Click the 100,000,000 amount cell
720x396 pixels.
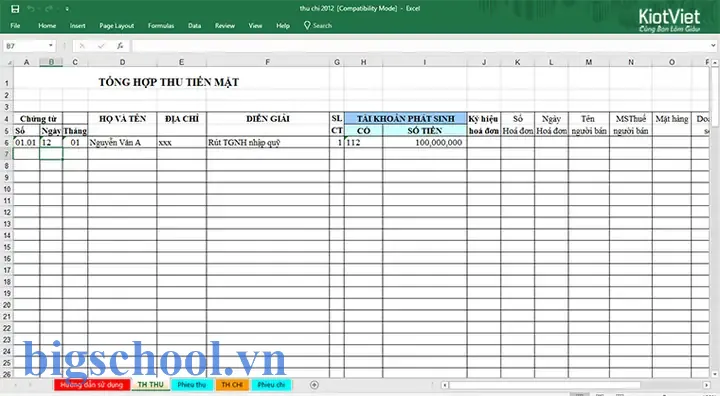tap(424, 142)
